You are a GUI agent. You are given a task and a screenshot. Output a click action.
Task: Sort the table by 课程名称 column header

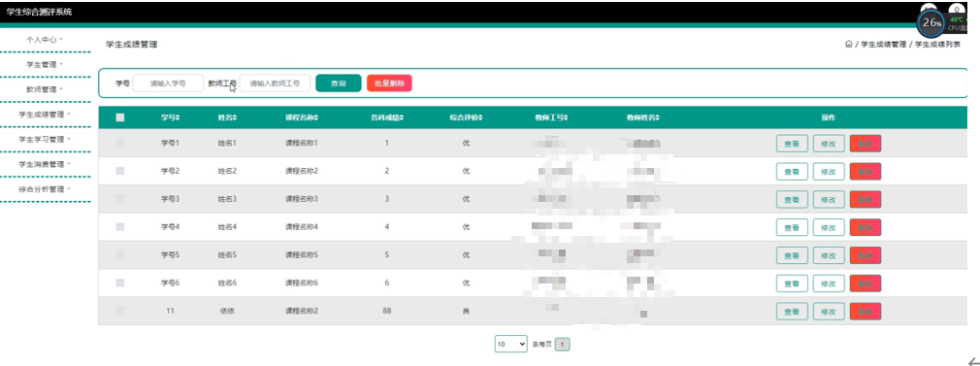pos(301,117)
